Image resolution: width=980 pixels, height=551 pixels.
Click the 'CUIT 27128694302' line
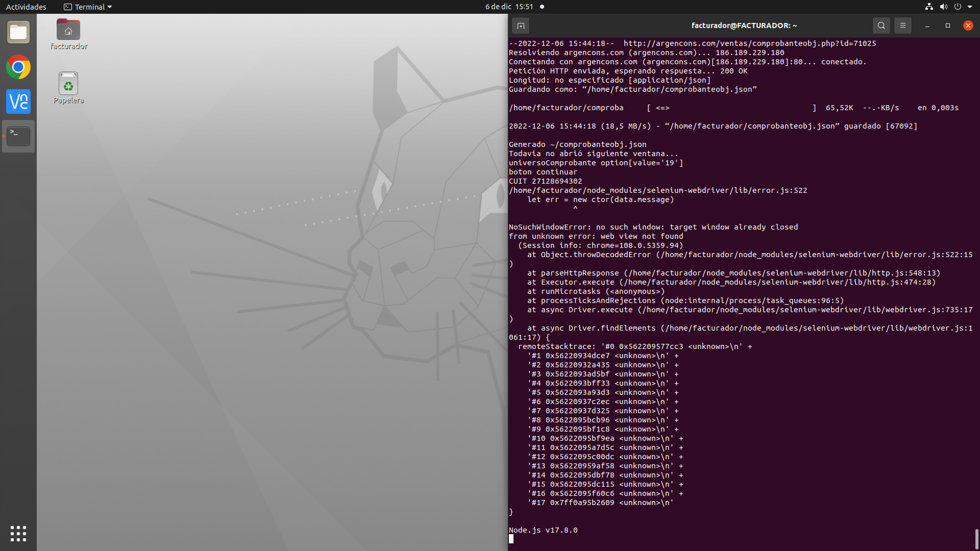pyautogui.click(x=545, y=181)
